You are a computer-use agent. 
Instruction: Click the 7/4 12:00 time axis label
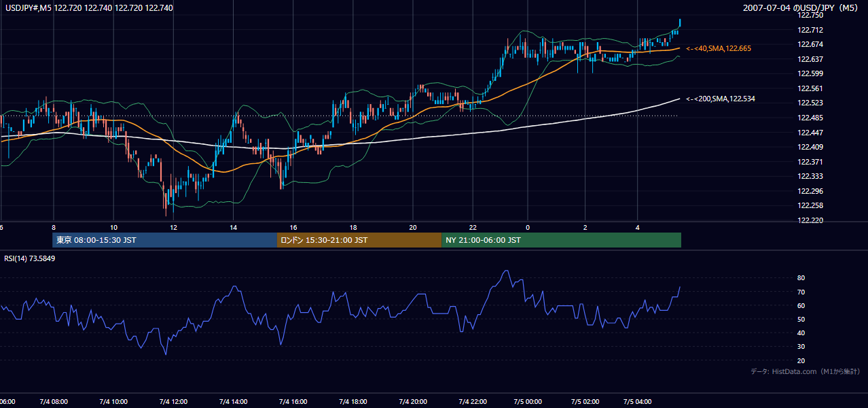coord(173,402)
